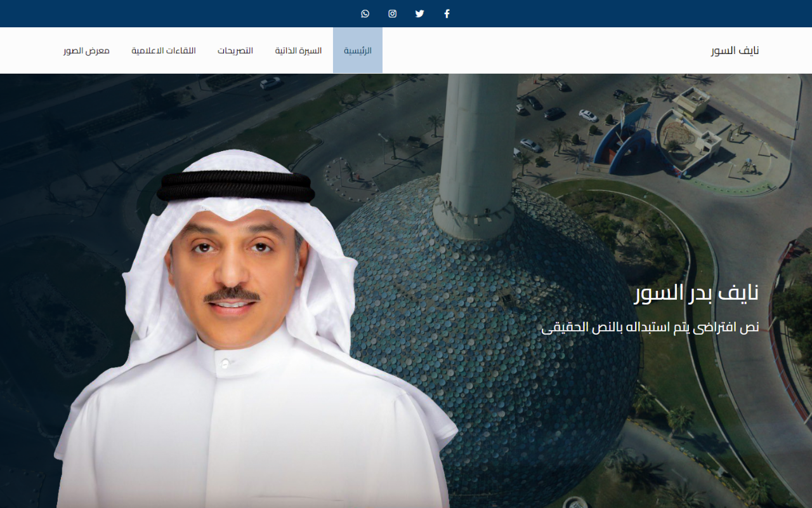The height and width of the screenshot is (508, 812).
Task: Open the Facebook icon link
Action: 447,13
